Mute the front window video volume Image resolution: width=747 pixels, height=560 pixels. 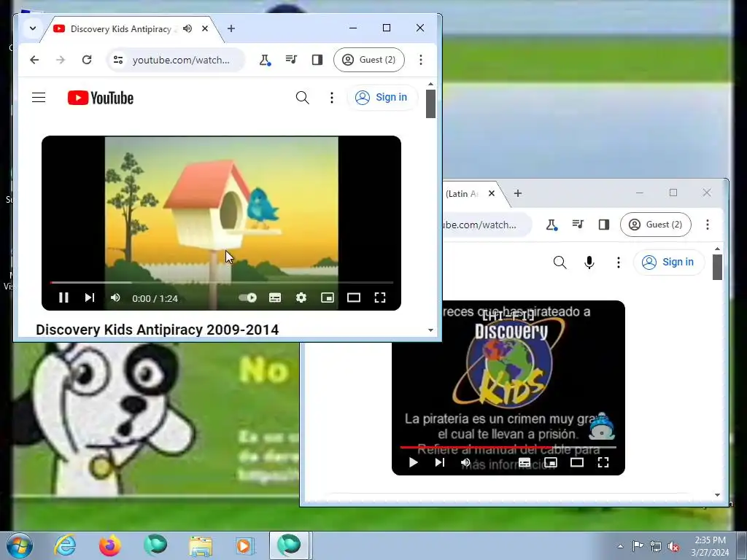[x=115, y=297]
